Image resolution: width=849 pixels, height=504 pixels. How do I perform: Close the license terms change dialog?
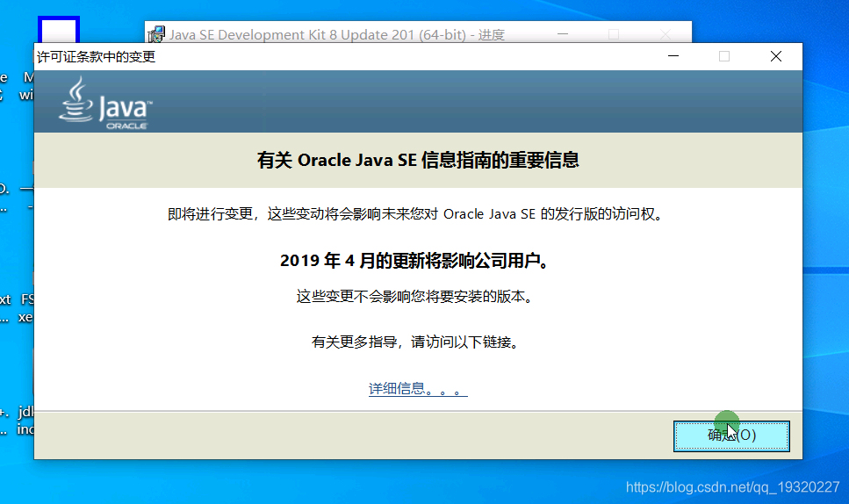(x=775, y=56)
